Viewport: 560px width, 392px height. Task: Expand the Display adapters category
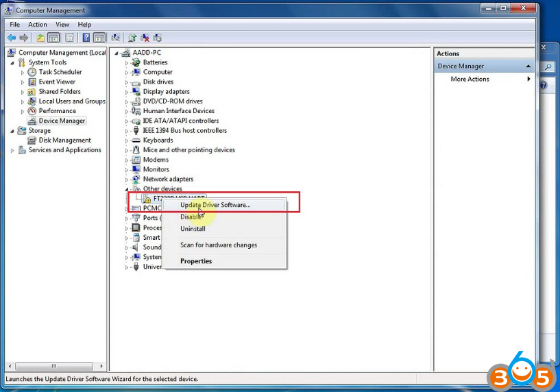click(x=126, y=92)
